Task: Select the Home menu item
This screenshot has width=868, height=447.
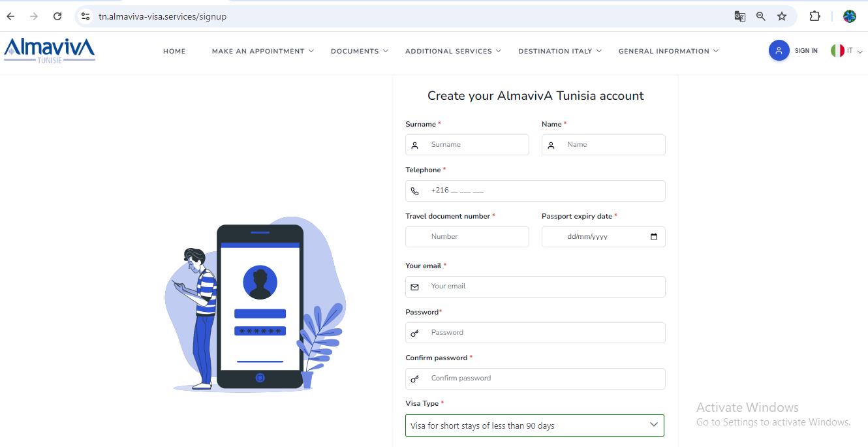Action: 174,51
